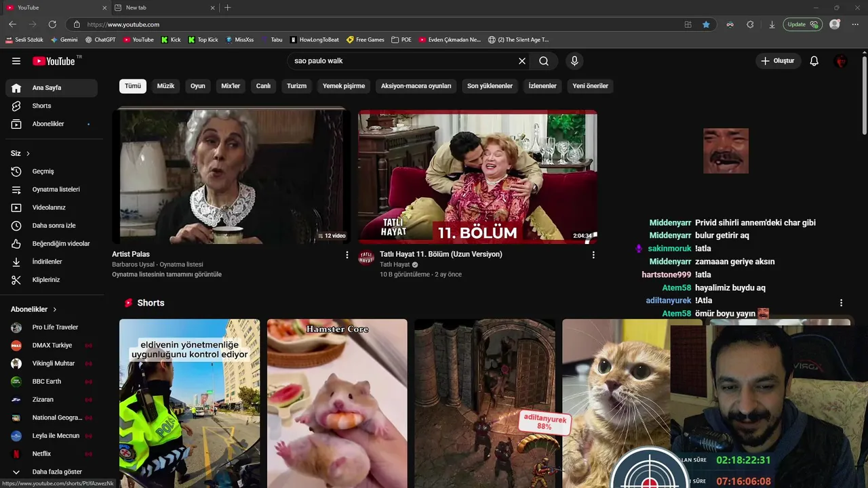Expand the Siz section chevron
The height and width of the screenshot is (488, 868).
coord(28,154)
